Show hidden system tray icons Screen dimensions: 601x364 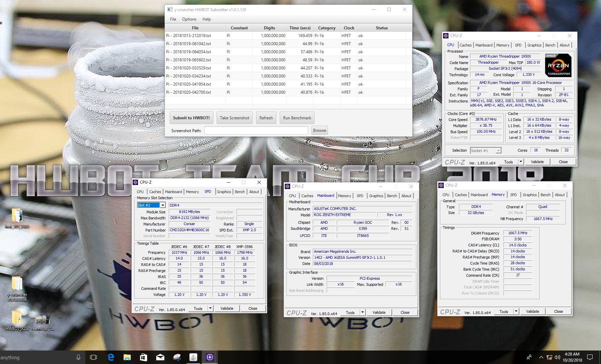[541, 357]
